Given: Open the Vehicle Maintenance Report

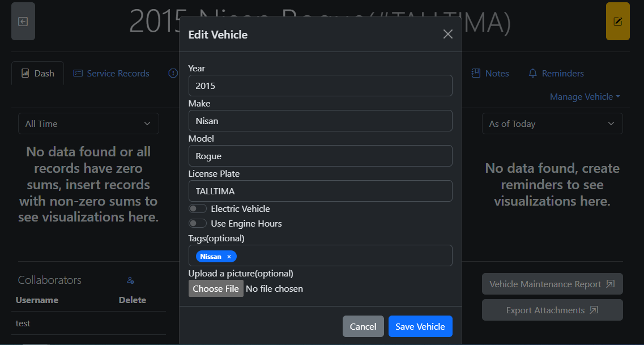Looking at the screenshot, I should (552, 284).
